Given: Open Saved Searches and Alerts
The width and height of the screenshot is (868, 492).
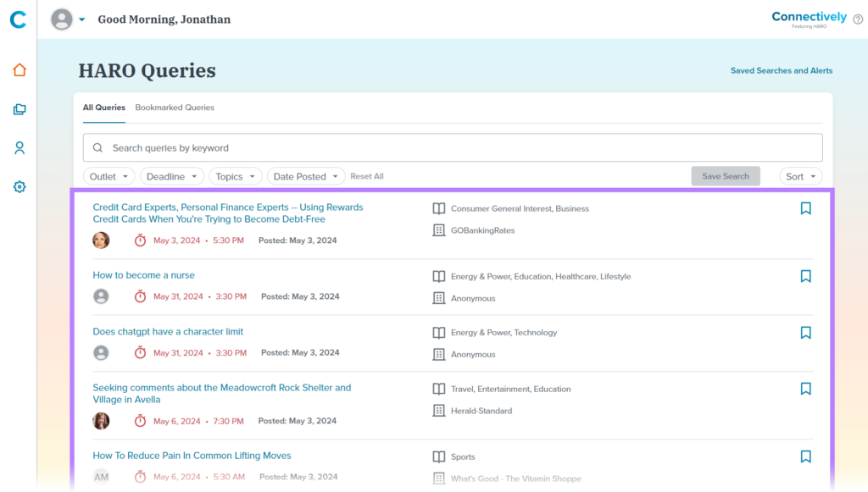Looking at the screenshot, I should [x=782, y=71].
